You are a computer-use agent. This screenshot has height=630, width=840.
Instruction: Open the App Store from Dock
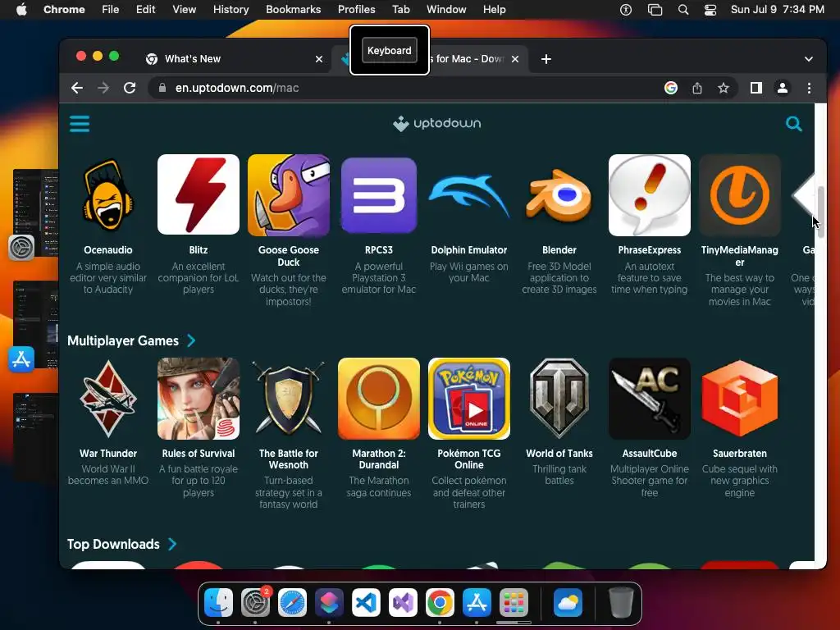coord(477,602)
